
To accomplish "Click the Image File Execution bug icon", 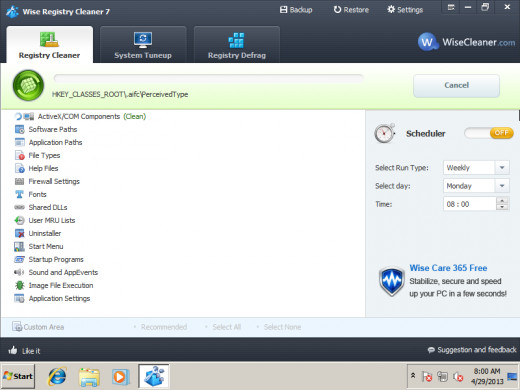I will [x=20, y=285].
